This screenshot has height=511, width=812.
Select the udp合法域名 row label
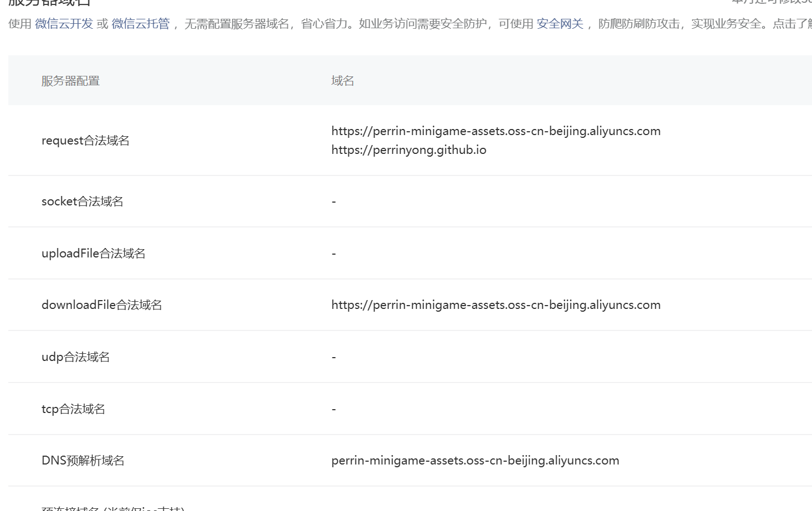pos(76,357)
